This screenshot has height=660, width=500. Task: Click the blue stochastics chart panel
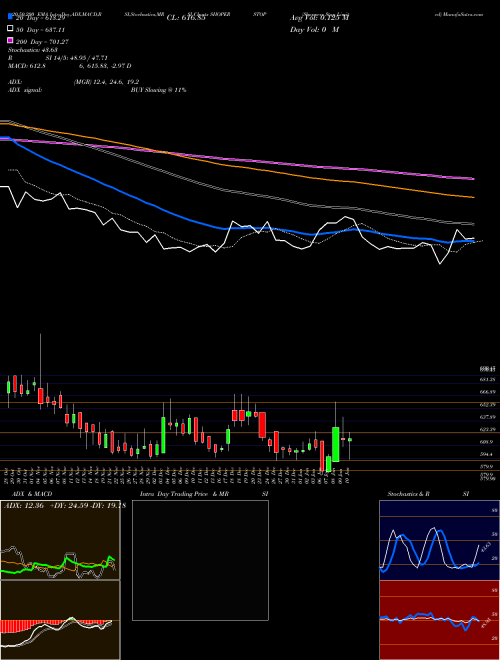pos(439,540)
